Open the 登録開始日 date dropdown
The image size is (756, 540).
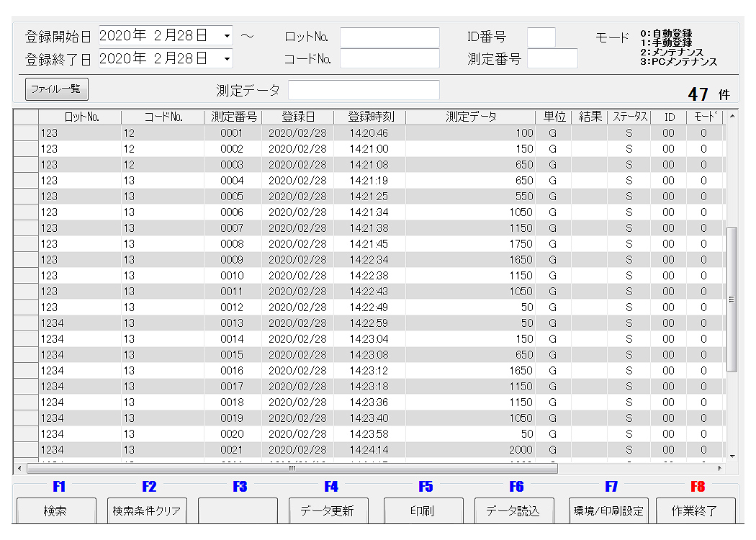click(x=227, y=35)
